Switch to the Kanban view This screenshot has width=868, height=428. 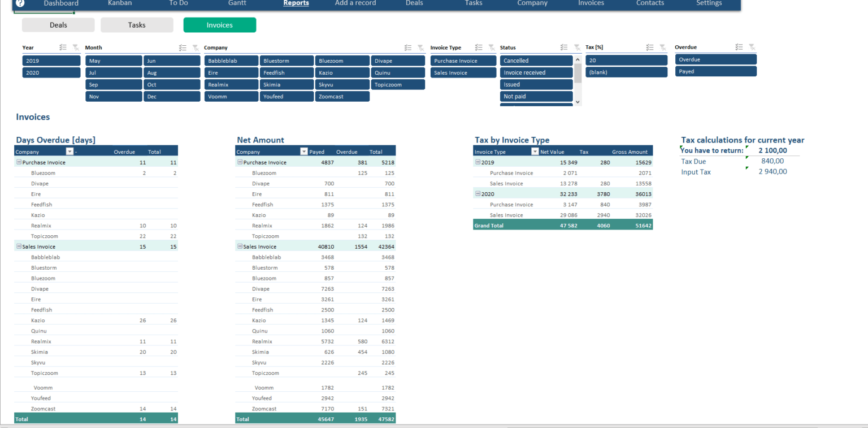point(120,4)
